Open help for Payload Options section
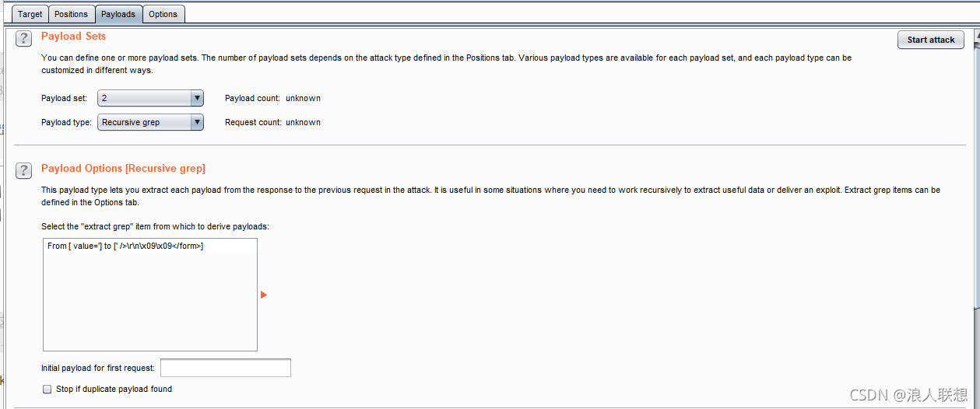 [x=24, y=170]
